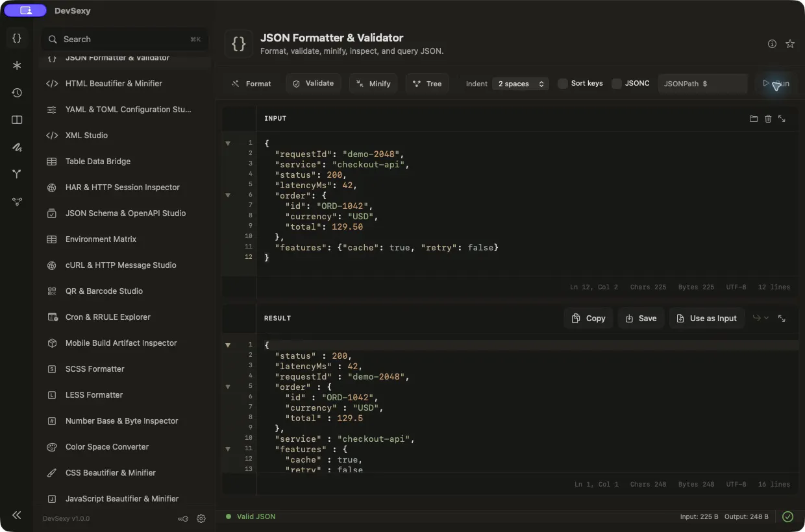805x532 pixels.
Task: Open CSS Beautifier & Minifier
Action: (x=125, y=473)
